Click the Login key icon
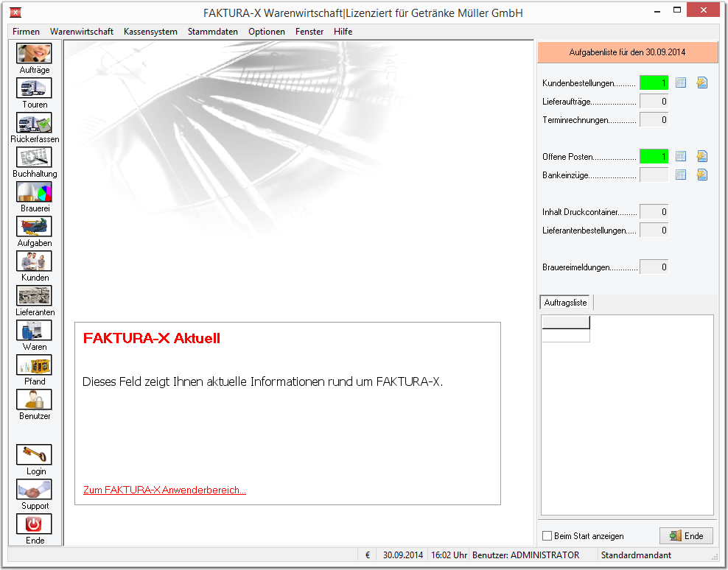The image size is (728, 570). point(34,455)
